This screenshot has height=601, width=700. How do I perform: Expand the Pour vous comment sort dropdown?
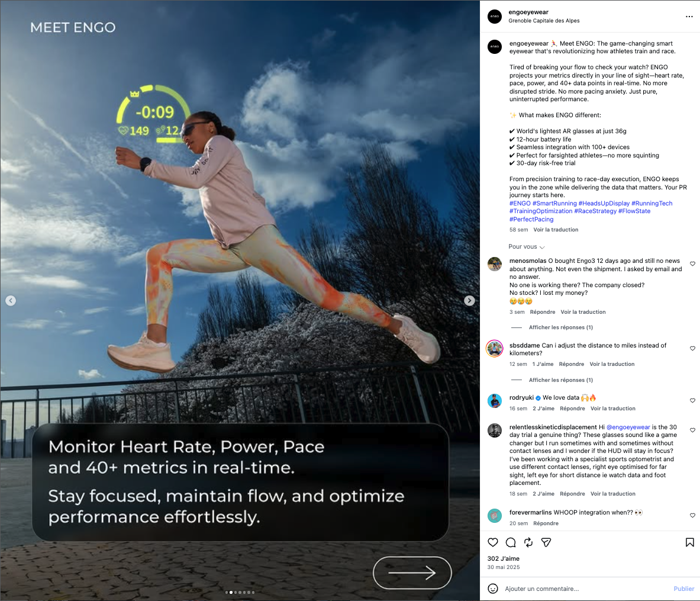pyautogui.click(x=527, y=247)
